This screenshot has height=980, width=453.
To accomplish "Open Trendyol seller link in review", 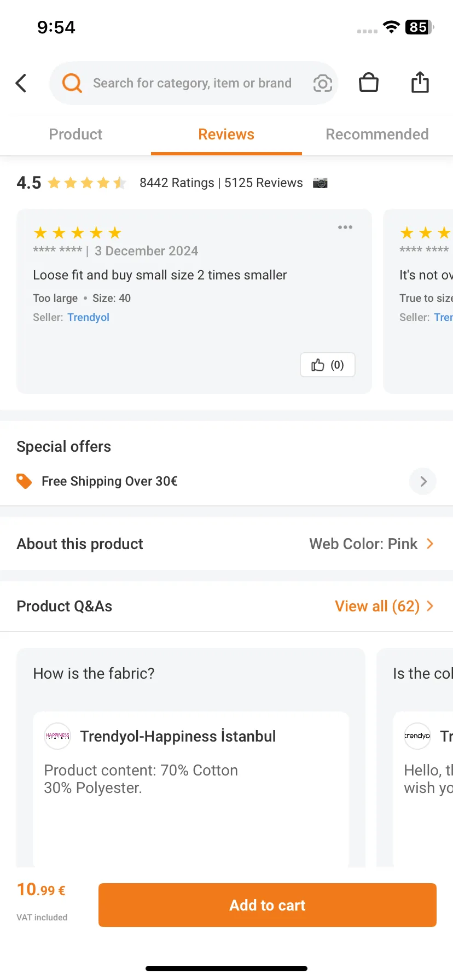I will click(x=89, y=317).
